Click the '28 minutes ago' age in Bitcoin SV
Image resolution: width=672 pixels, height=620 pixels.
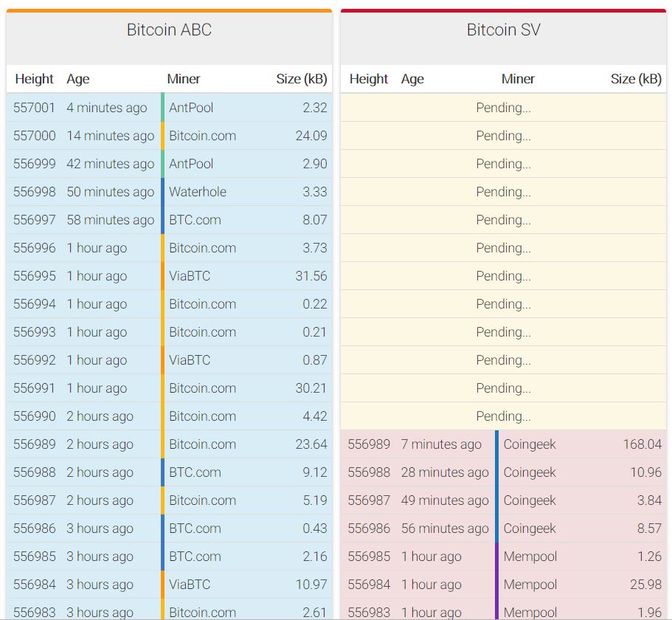tap(445, 472)
